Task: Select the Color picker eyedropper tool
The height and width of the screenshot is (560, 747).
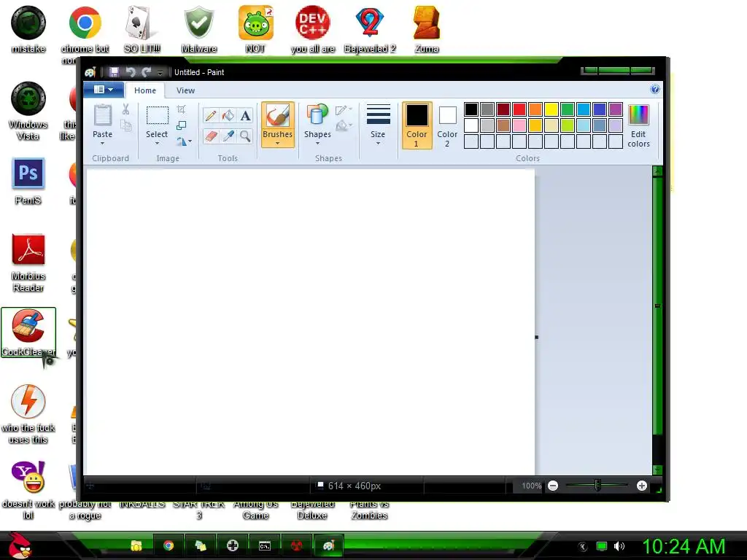Action: [228, 136]
